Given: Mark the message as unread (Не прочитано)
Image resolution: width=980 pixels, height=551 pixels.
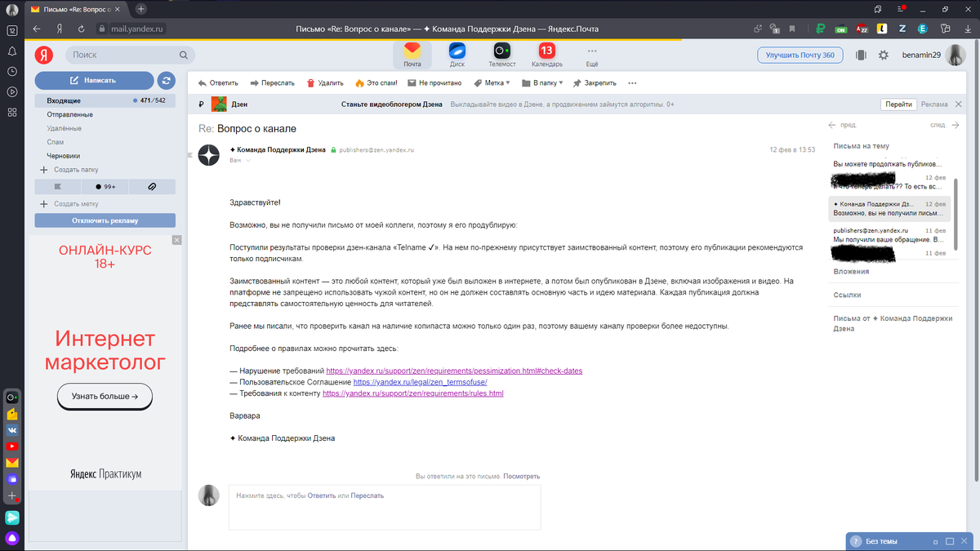Looking at the screenshot, I should 435,82.
